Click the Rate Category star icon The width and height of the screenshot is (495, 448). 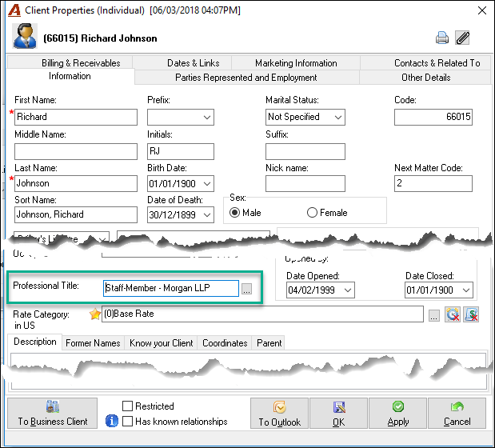pyautogui.click(x=94, y=314)
